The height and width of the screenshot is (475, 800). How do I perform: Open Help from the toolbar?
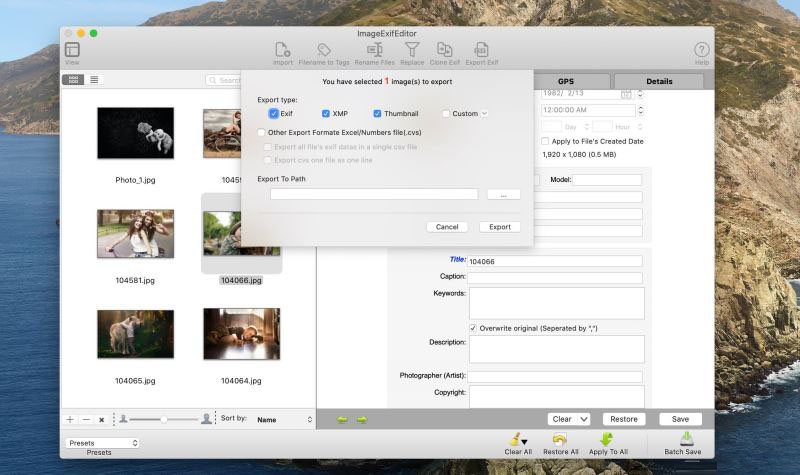[x=702, y=50]
